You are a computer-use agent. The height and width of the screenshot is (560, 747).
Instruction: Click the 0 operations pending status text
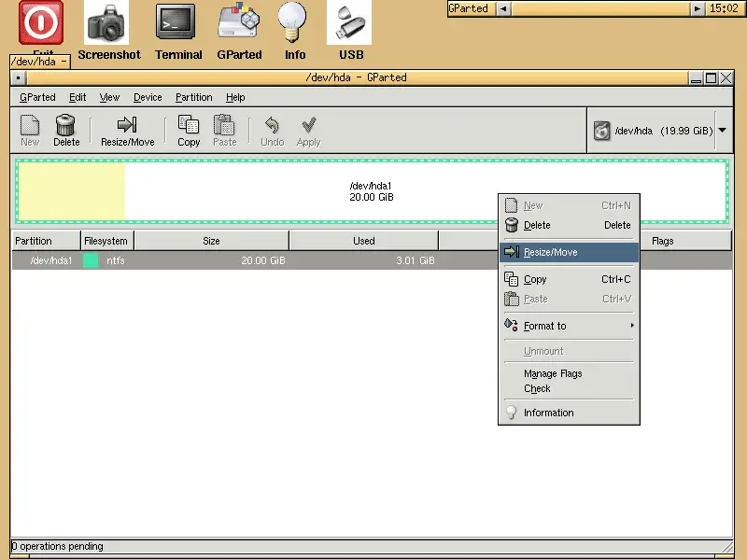(x=57, y=546)
